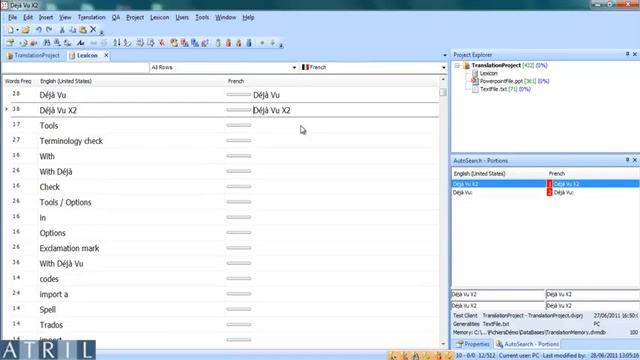Click the TextFile.txt document icon
The width and height of the screenshot is (640, 360).
click(x=475, y=89)
